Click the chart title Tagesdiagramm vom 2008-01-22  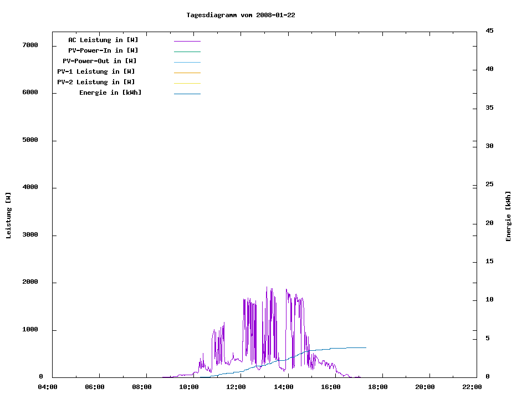pyautogui.click(x=241, y=15)
